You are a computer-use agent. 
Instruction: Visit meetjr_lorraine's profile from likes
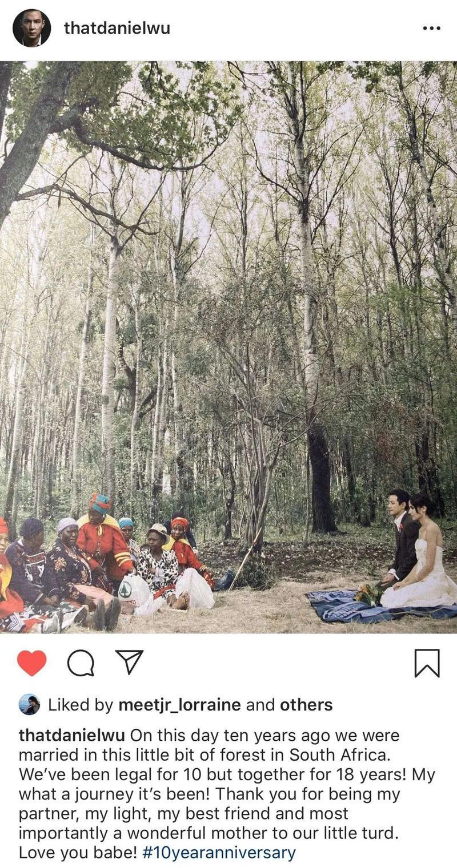179,705
